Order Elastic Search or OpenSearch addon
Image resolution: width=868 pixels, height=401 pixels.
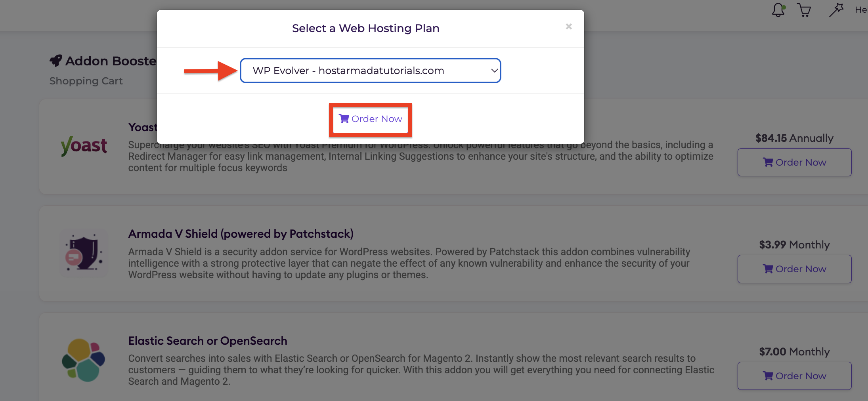pyautogui.click(x=794, y=376)
